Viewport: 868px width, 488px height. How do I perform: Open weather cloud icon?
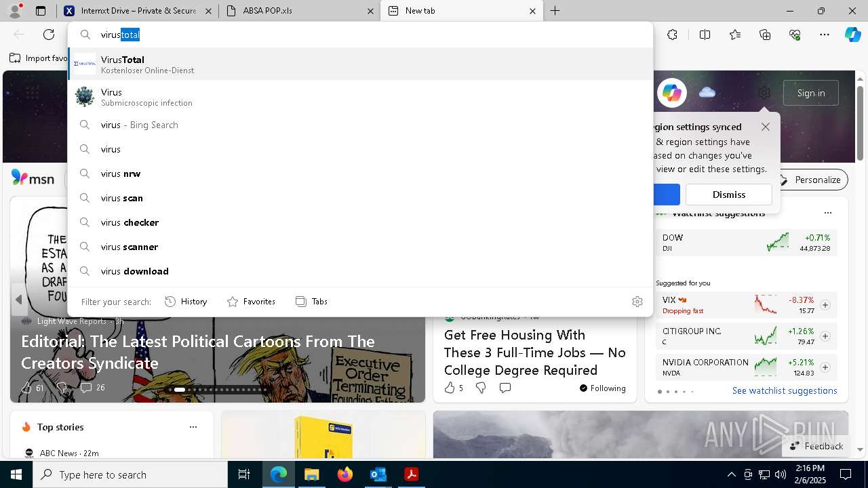pyautogui.click(x=707, y=92)
